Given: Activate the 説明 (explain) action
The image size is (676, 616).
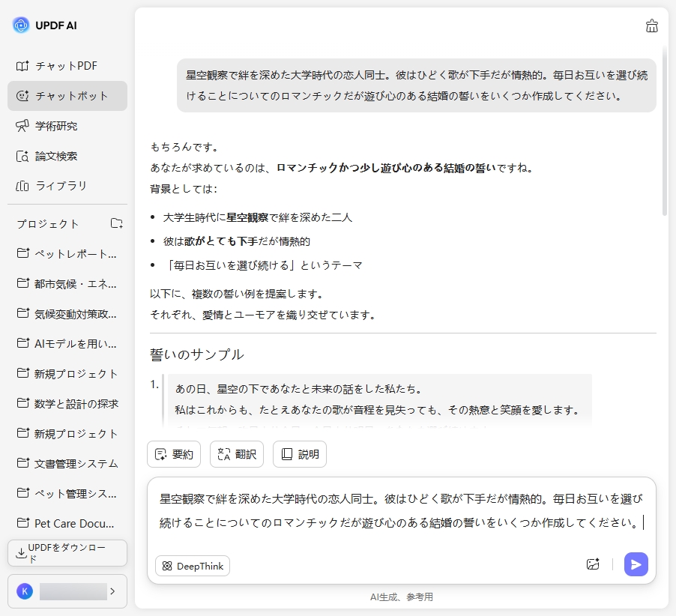Looking at the screenshot, I should pos(299,453).
